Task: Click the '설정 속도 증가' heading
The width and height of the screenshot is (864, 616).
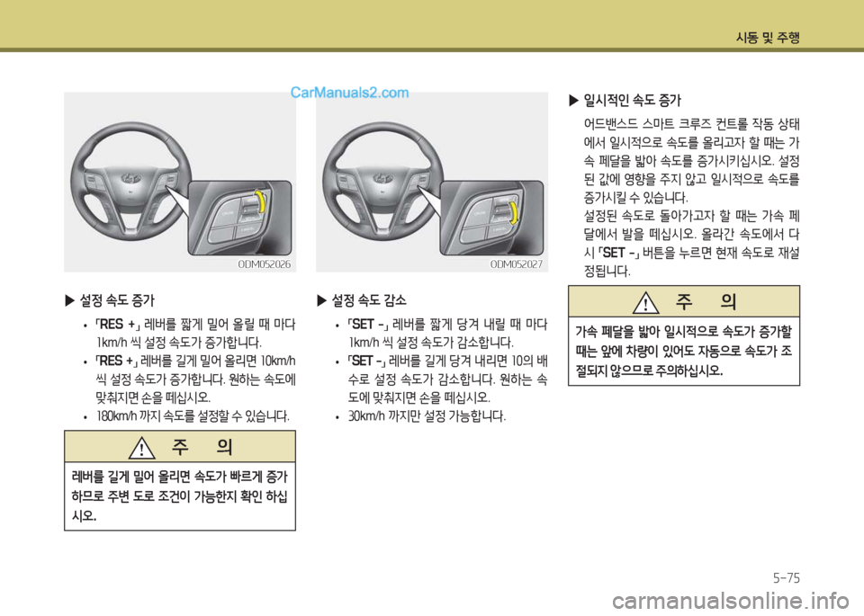Action: click(x=117, y=300)
